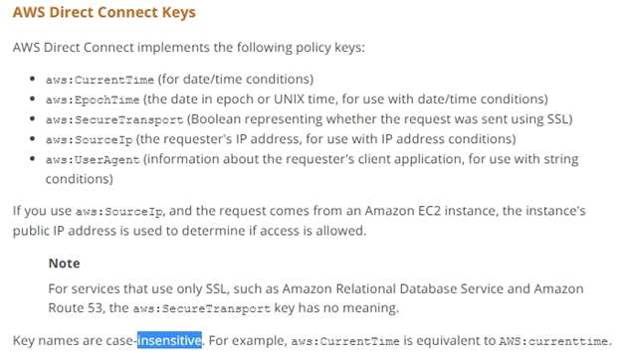Click the bullet marker before aws:UserAgent

coord(33,159)
